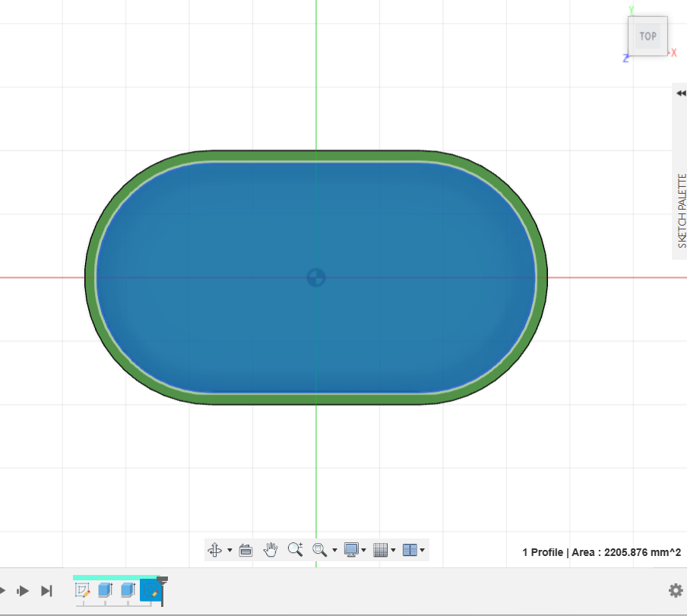Select the Orbit navigation tool
The width and height of the screenshot is (687, 616).
click(214, 550)
